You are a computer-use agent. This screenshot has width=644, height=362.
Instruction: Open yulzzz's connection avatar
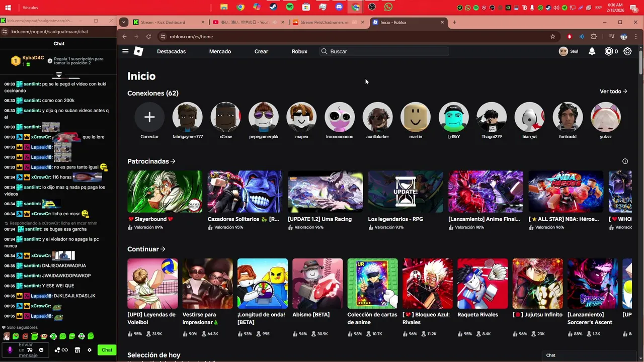coord(606,117)
